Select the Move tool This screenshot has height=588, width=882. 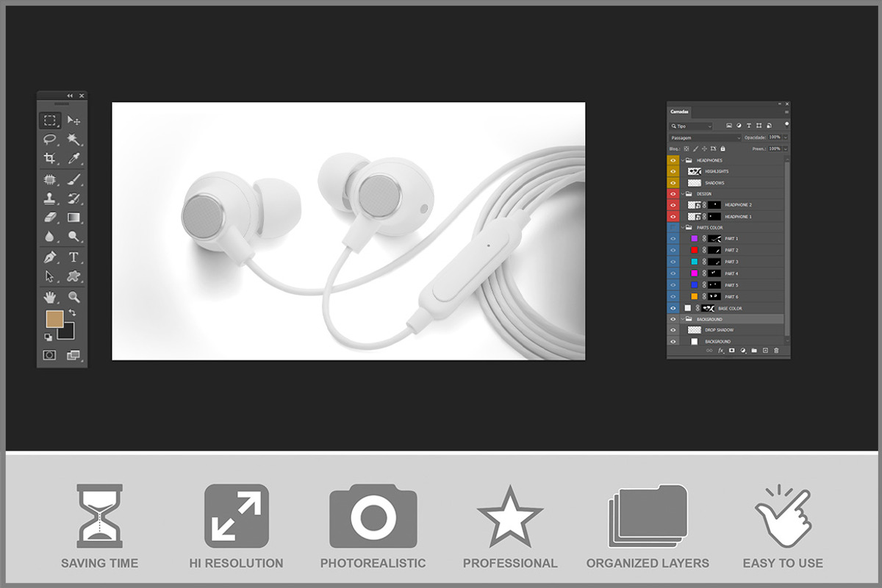(73, 121)
